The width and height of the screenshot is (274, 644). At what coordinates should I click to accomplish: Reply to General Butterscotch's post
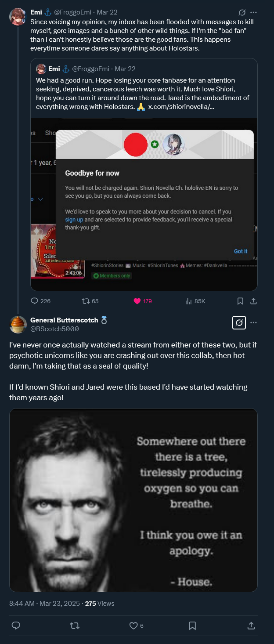click(x=16, y=626)
